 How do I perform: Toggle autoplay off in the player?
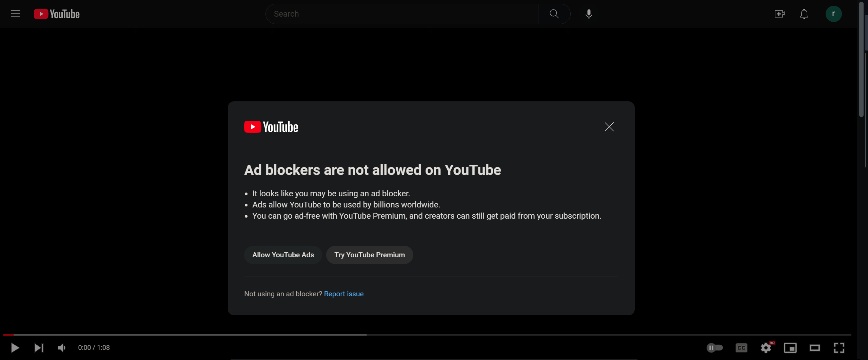715,347
